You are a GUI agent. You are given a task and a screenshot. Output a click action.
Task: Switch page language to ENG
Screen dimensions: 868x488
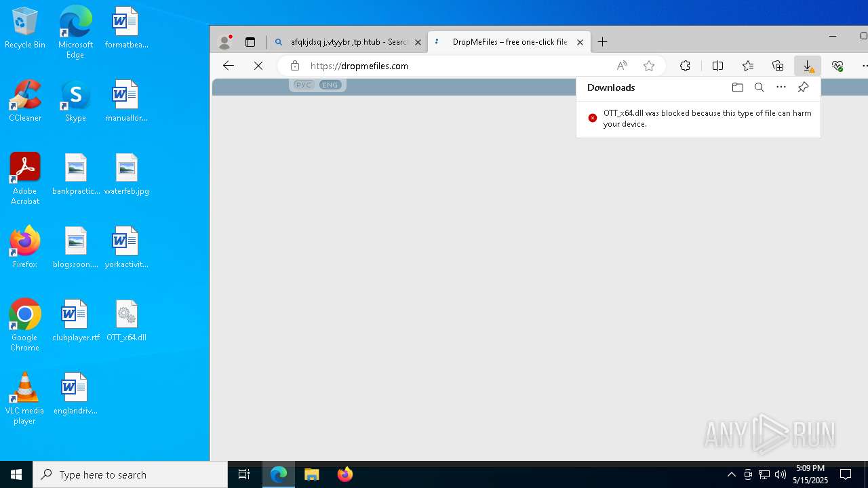click(330, 85)
